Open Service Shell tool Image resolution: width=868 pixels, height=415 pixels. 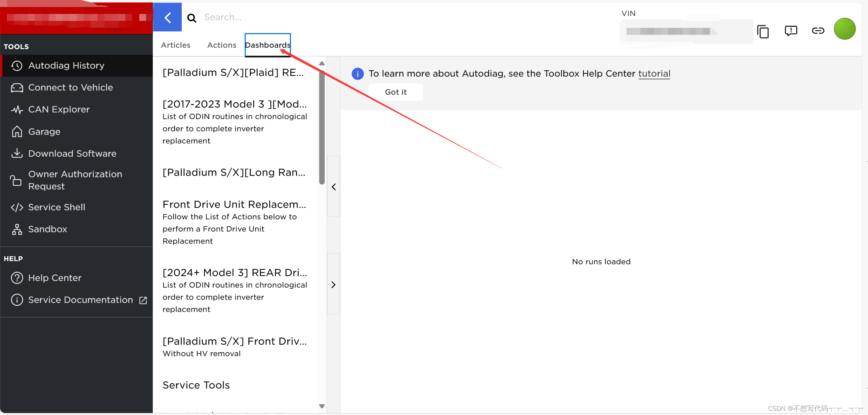pos(56,207)
